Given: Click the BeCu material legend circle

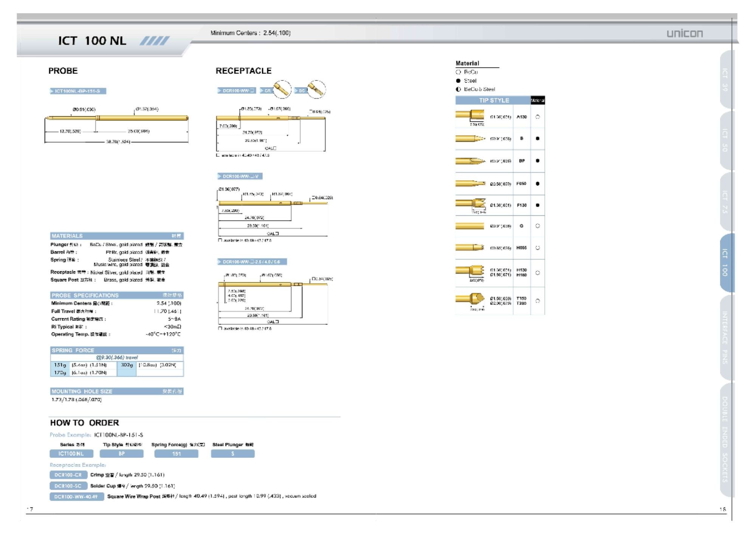Looking at the screenshot, I should 459,72.
